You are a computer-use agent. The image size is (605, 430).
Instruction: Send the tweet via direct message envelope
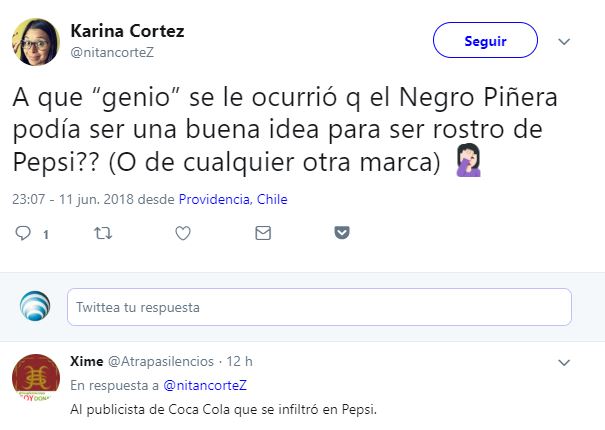coord(262,233)
